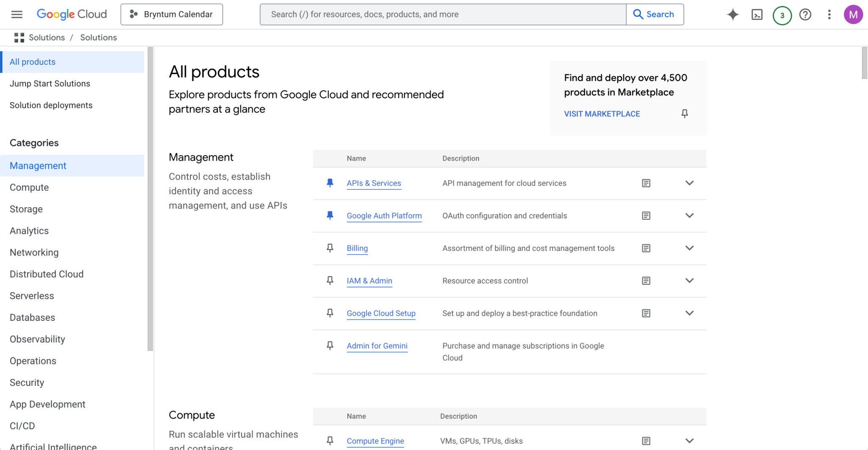Select All products in sidebar
This screenshot has height=450, width=868.
coord(72,62)
